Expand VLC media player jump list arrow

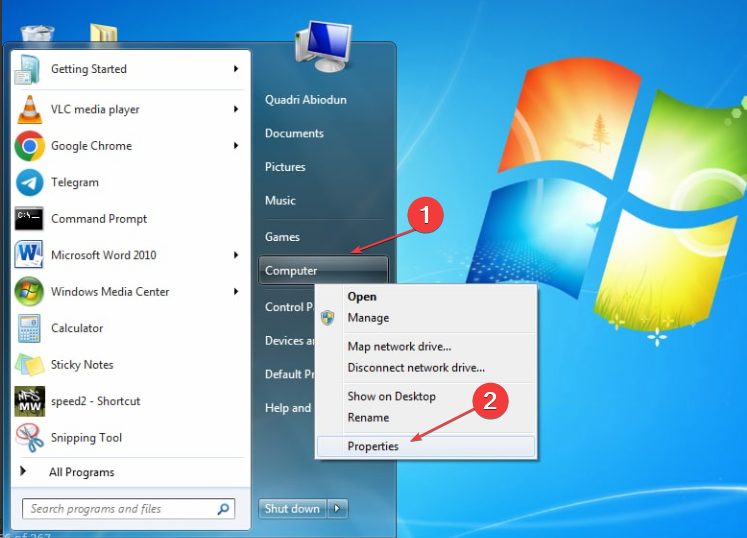(x=236, y=109)
